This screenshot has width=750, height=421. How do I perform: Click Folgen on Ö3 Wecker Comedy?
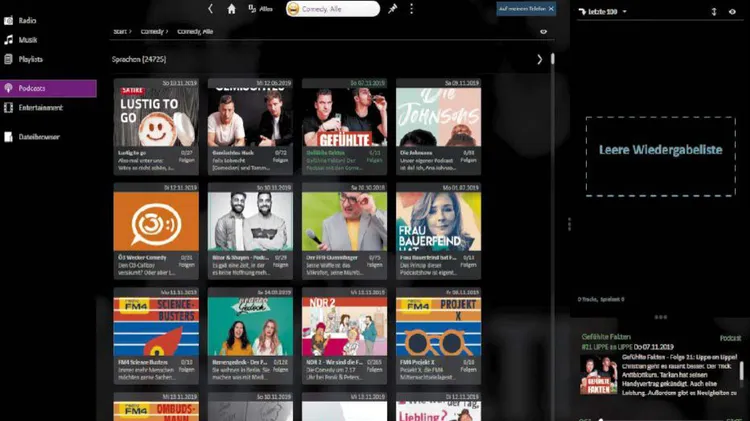[x=186, y=265]
